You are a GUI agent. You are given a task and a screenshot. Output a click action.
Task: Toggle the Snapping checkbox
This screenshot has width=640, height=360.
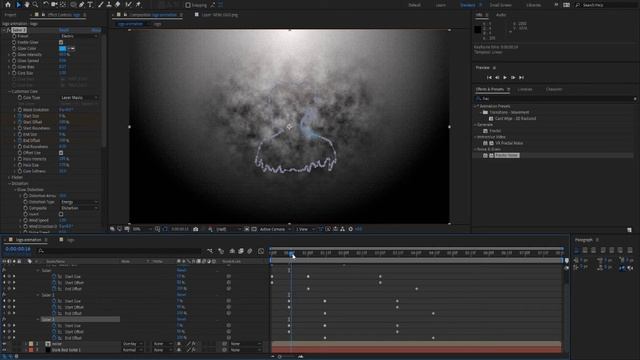(188, 5)
